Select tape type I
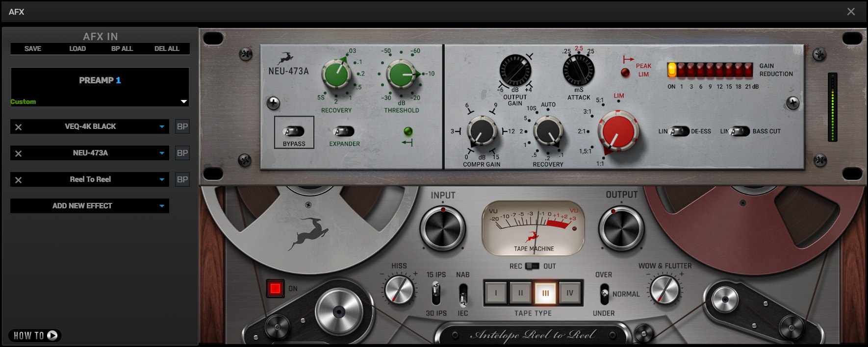Viewport: 868px width, 347px height. 496,293
